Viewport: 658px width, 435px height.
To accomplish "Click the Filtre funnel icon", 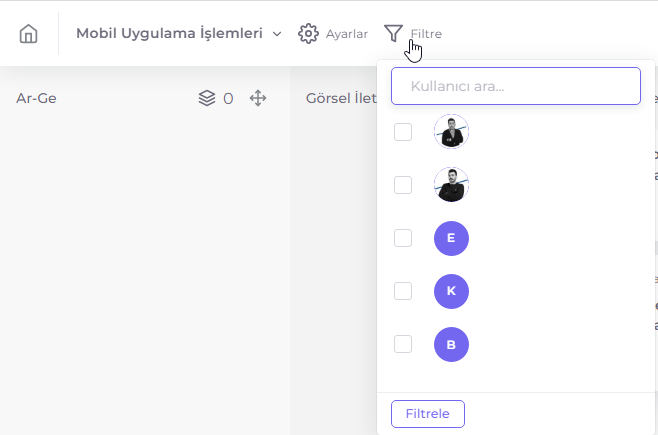I will point(393,34).
